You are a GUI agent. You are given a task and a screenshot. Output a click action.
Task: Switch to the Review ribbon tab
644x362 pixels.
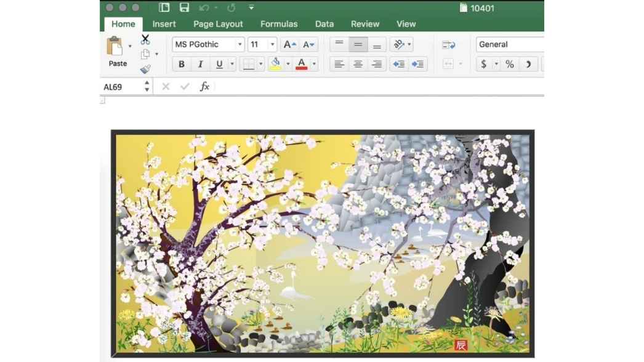point(364,24)
